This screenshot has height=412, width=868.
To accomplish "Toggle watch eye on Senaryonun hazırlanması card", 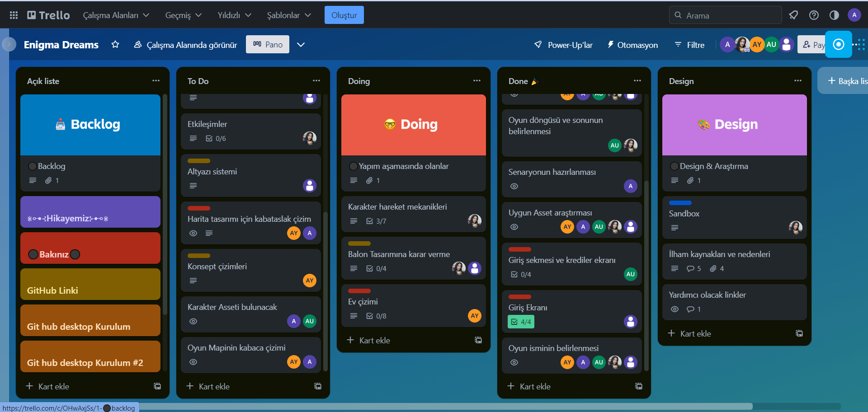I will [514, 186].
